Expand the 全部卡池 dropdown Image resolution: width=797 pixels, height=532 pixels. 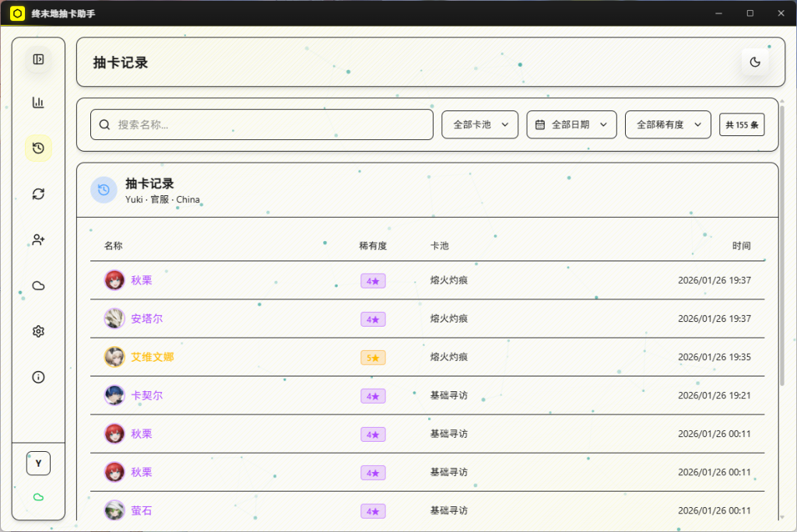479,124
